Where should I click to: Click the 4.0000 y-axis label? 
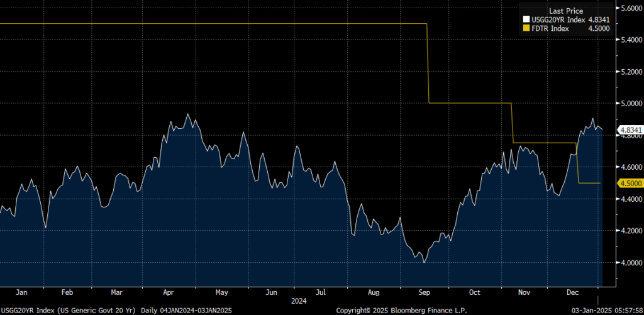click(x=630, y=263)
